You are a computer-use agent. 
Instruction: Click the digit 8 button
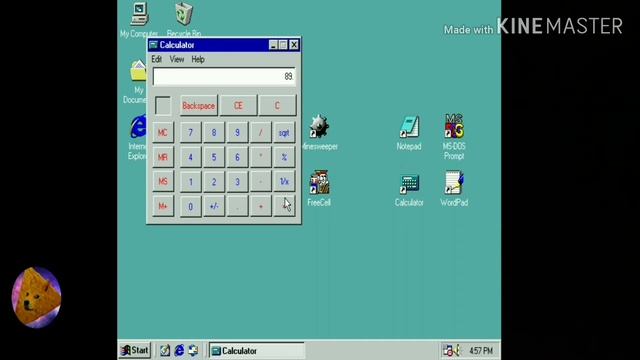tap(214, 133)
